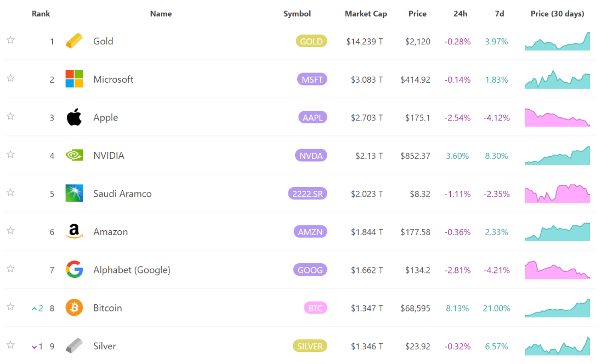Sort by the Price column header
The height and width of the screenshot is (364, 601).
click(417, 14)
